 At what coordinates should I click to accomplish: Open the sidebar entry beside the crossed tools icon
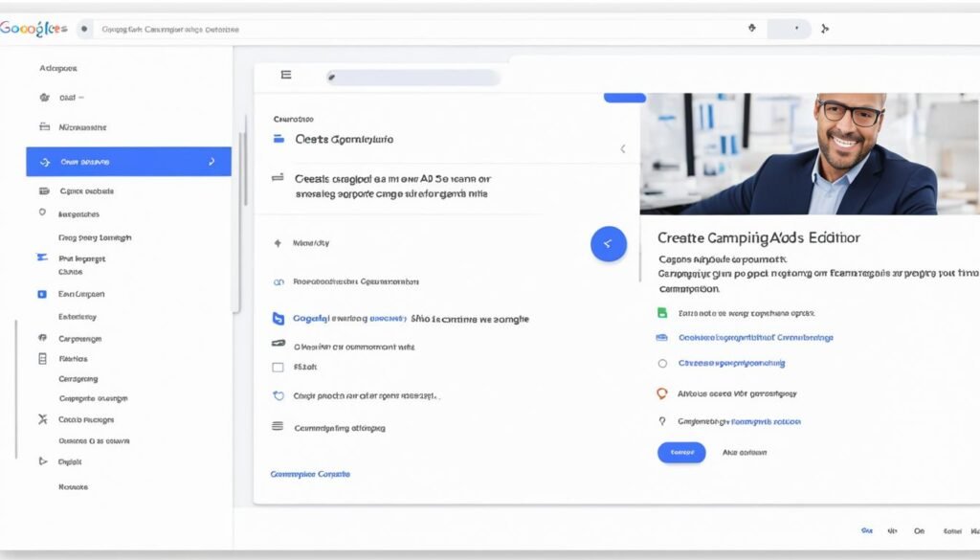[86, 420]
